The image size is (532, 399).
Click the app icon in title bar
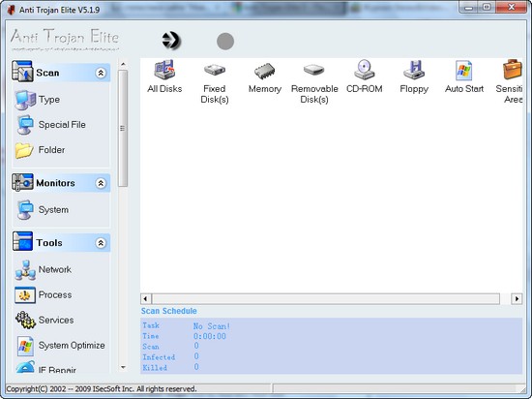12,10
